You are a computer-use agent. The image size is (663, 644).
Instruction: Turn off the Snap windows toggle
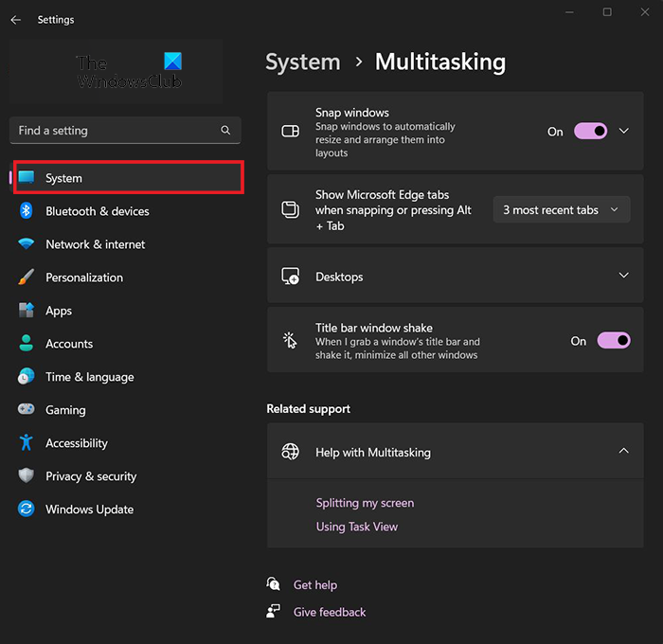click(x=591, y=131)
